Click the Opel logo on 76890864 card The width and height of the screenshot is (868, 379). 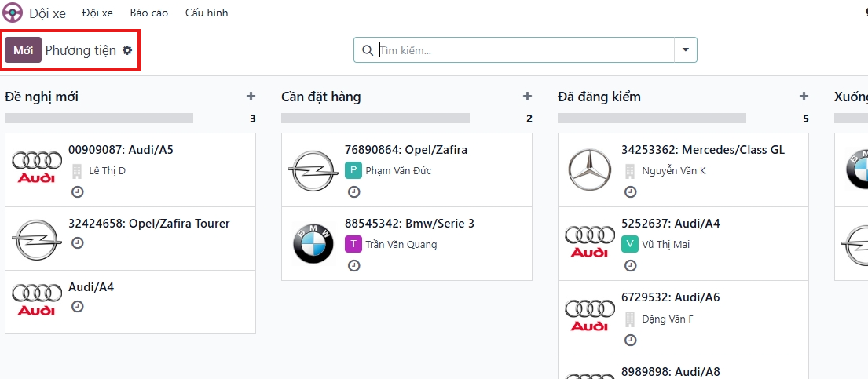pos(313,171)
